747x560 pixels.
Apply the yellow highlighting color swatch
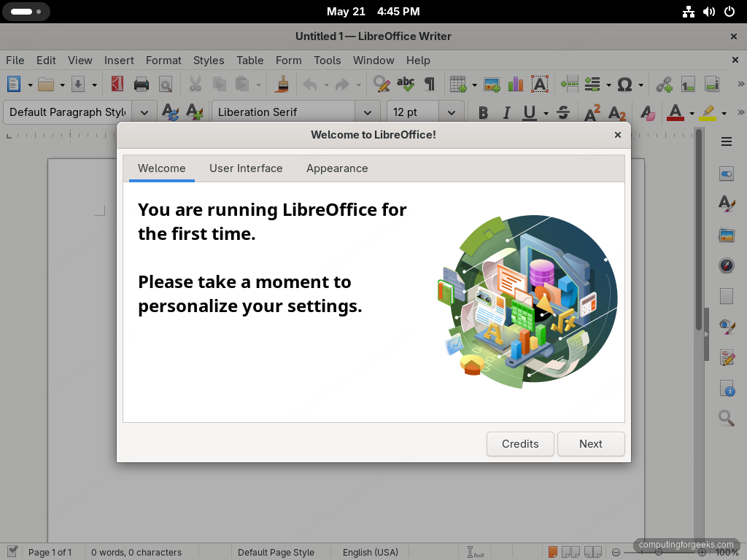click(708, 113)
